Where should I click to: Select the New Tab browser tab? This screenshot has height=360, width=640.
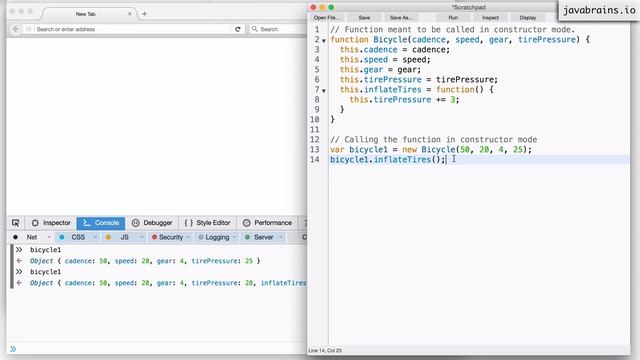coord(86,14)
